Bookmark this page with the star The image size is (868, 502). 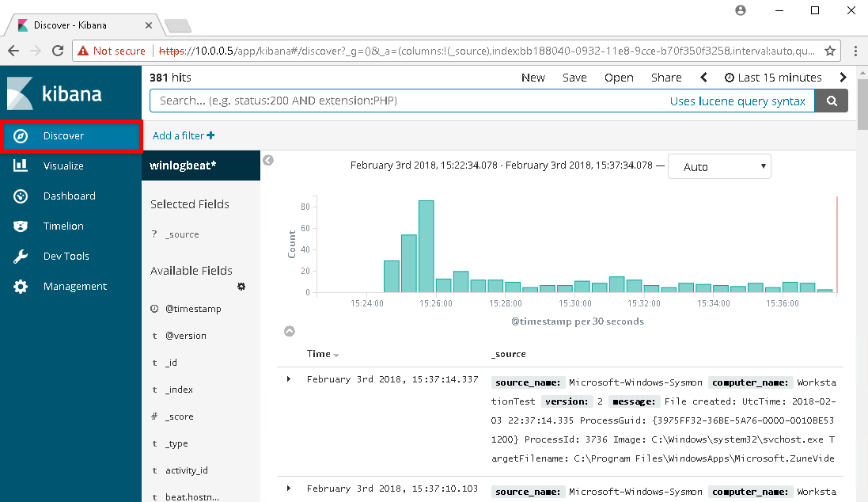click(x=830, y=51)
